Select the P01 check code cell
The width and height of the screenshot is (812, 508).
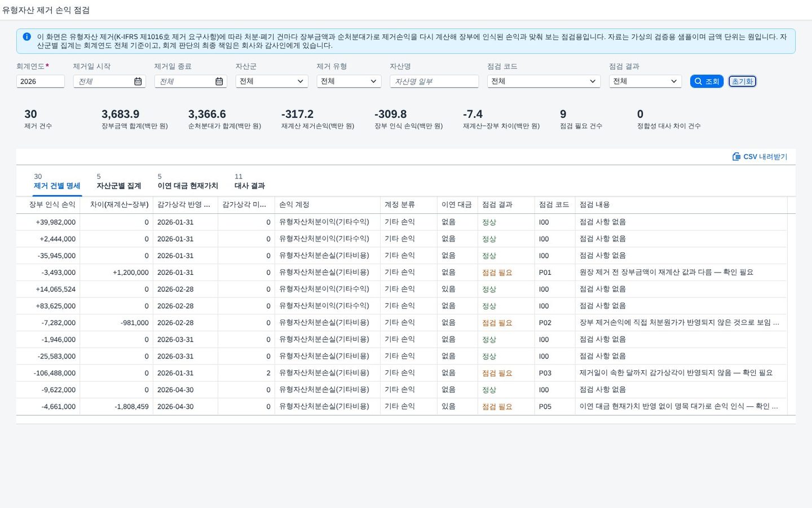[x=555, y=273]
